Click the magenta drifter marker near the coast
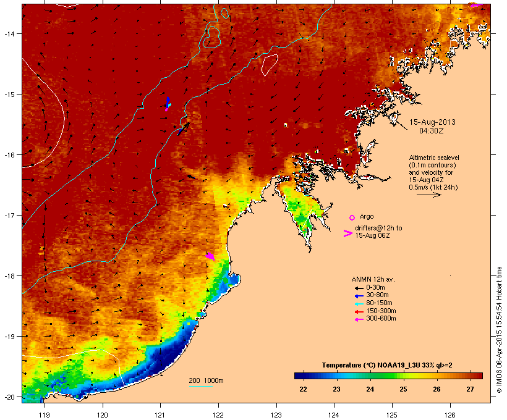 point(210,256)
